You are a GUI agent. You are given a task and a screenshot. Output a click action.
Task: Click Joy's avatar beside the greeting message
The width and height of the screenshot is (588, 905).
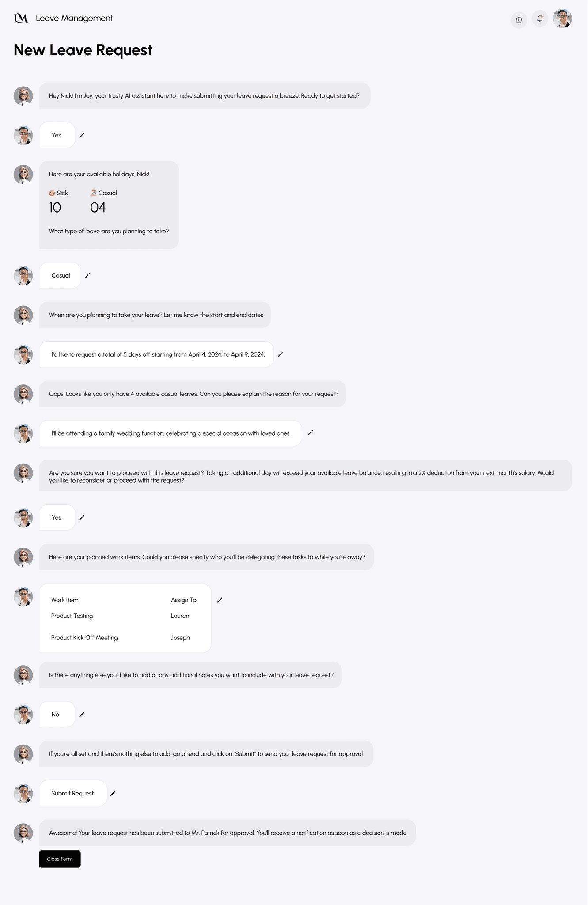coord(23,96)
